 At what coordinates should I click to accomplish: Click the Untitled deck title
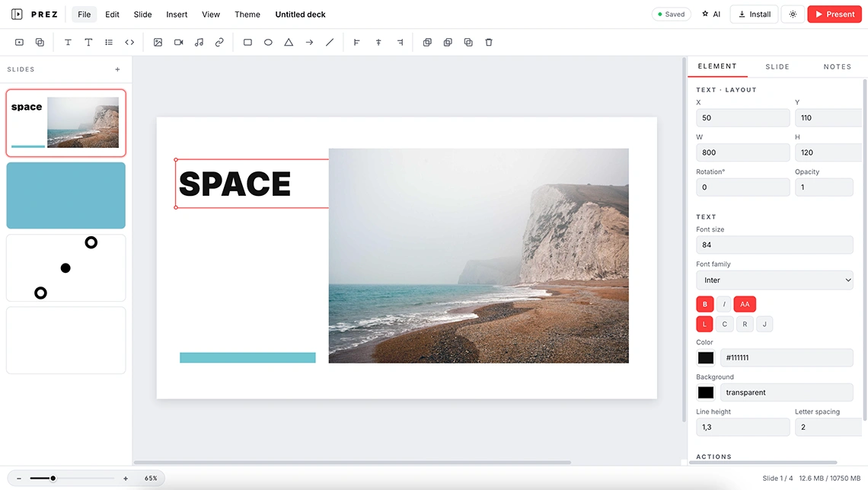[301, 14]
